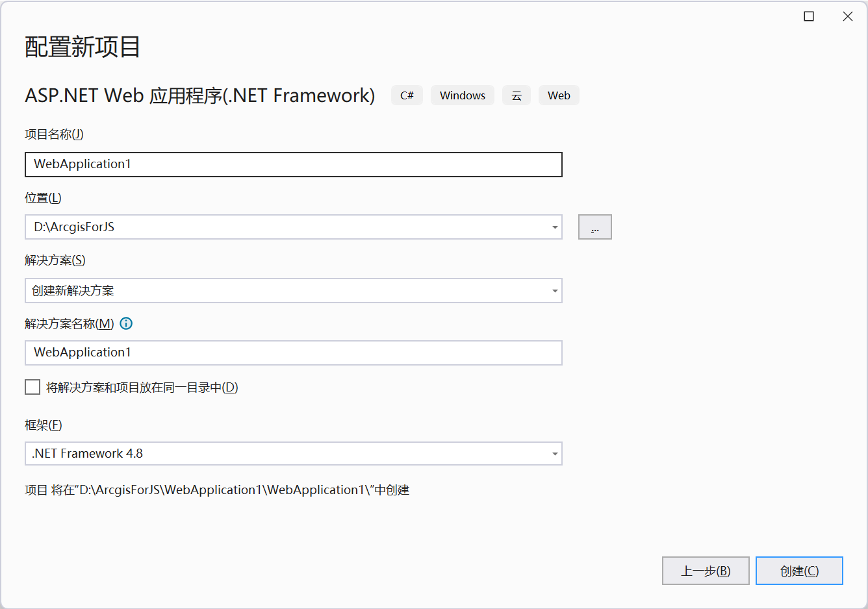868x609 pixels.
Task: Click the Web tag
Action: [x=559, y=95]
